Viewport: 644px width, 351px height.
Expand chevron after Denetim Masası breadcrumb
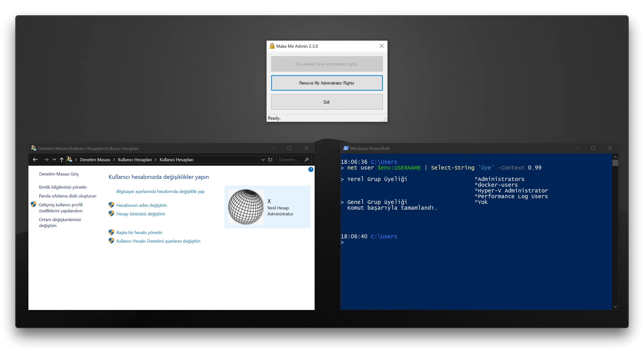pyautogui.click(x=114, y=160)
